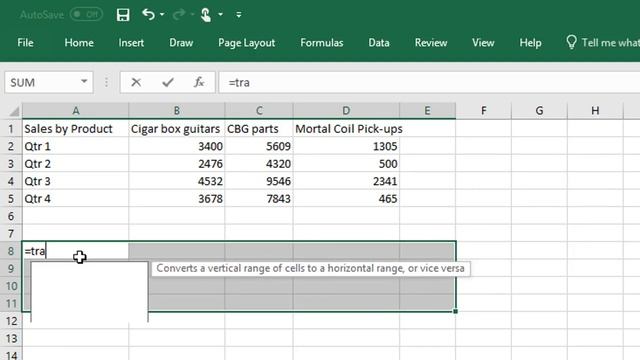
Task: Click cell with value 4532
Action: point(176,181)
